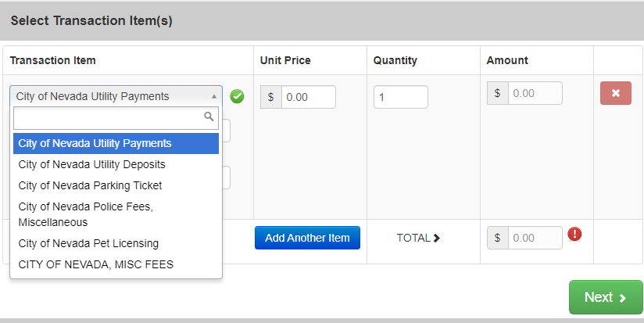Click the Add Another Item button

tap(307, 238)
